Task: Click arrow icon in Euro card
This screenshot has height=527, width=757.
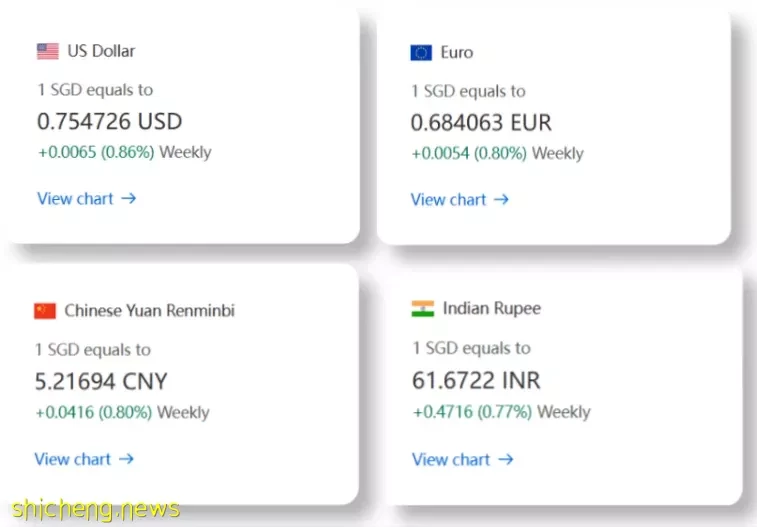Action: tap(501, 200)
